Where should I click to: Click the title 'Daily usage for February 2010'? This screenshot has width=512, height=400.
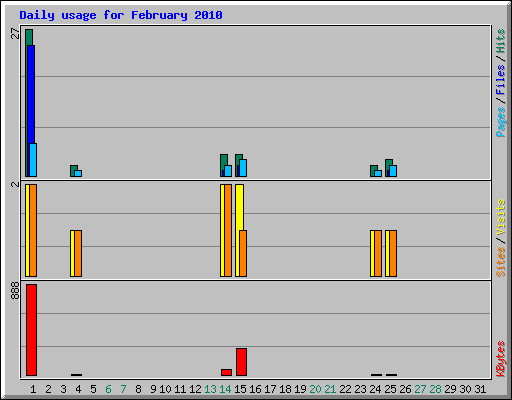[121, 16]
